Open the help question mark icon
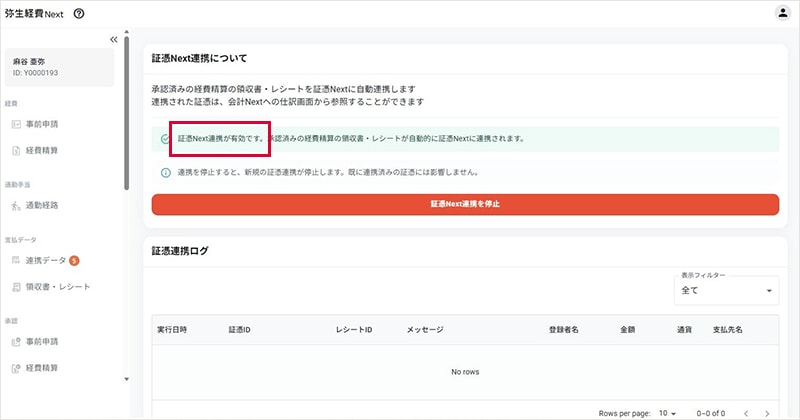The height and width of the screenshot is (420, 800). [x=79, y=14]
